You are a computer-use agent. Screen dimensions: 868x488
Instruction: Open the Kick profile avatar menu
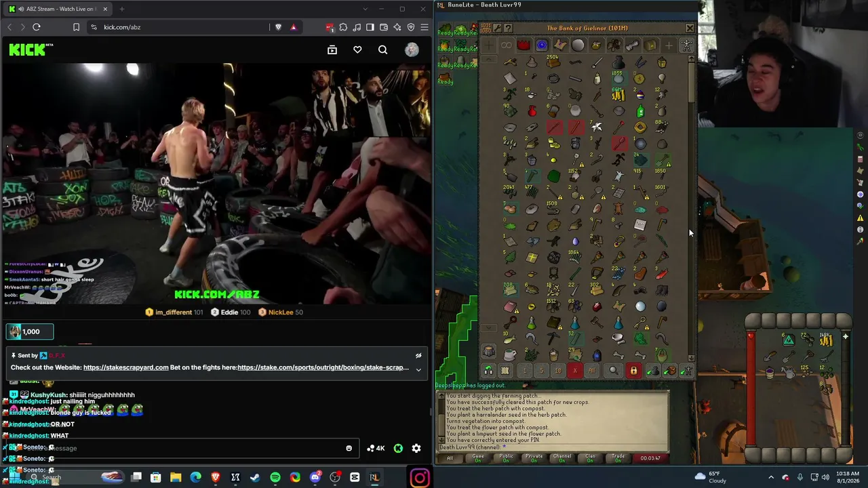(412, 49)
